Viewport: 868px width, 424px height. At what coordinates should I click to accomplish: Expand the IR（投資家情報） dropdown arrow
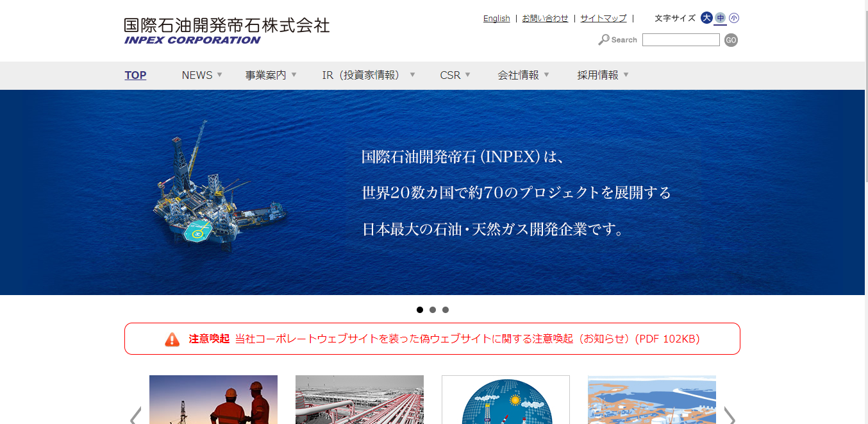coord(413,74)
